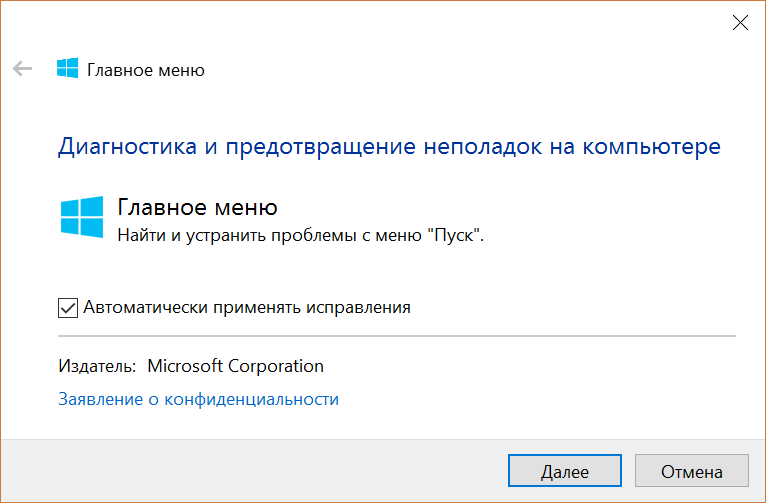766x503 pixels.
Task: Click the back arrow in the header
Action: pos(22,69)
